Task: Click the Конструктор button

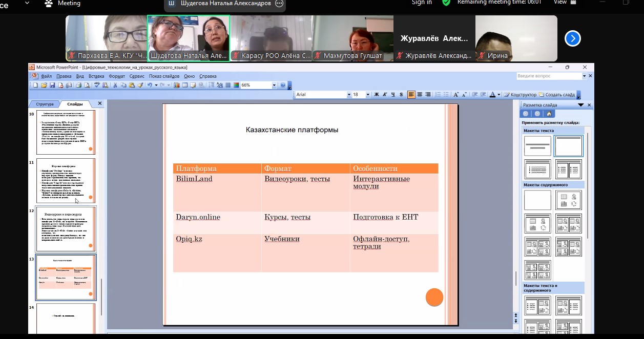Action: pos(520,95)
